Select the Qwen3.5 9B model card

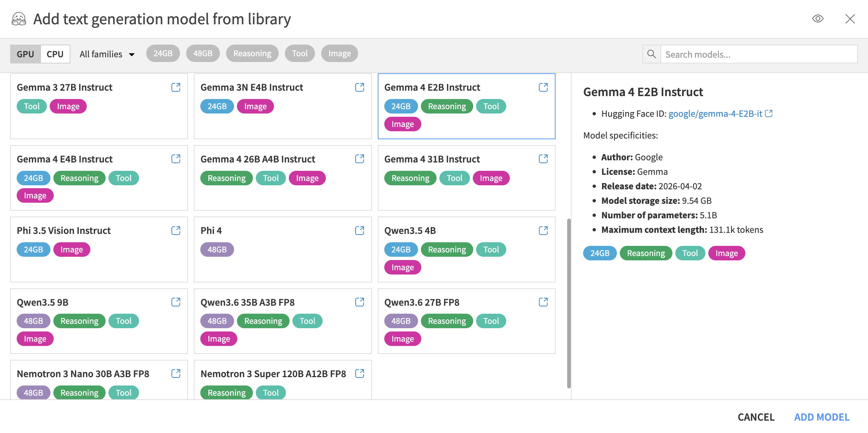(99, 321)
